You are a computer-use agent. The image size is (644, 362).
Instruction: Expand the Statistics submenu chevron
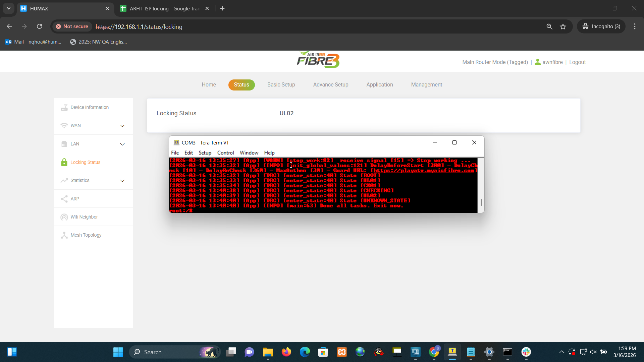(x=122, y=181)
